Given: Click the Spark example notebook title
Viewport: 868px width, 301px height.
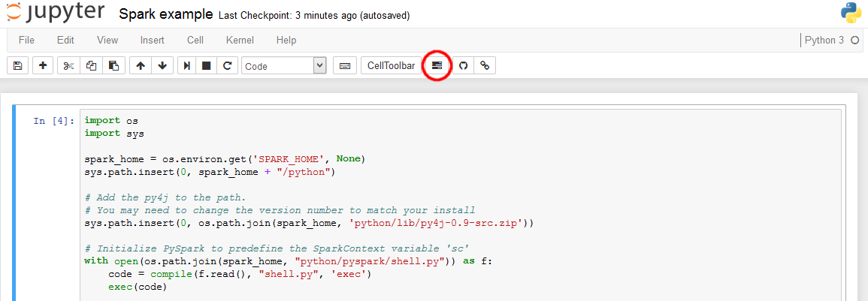Looking at the screenshot, I should (166, 15).
